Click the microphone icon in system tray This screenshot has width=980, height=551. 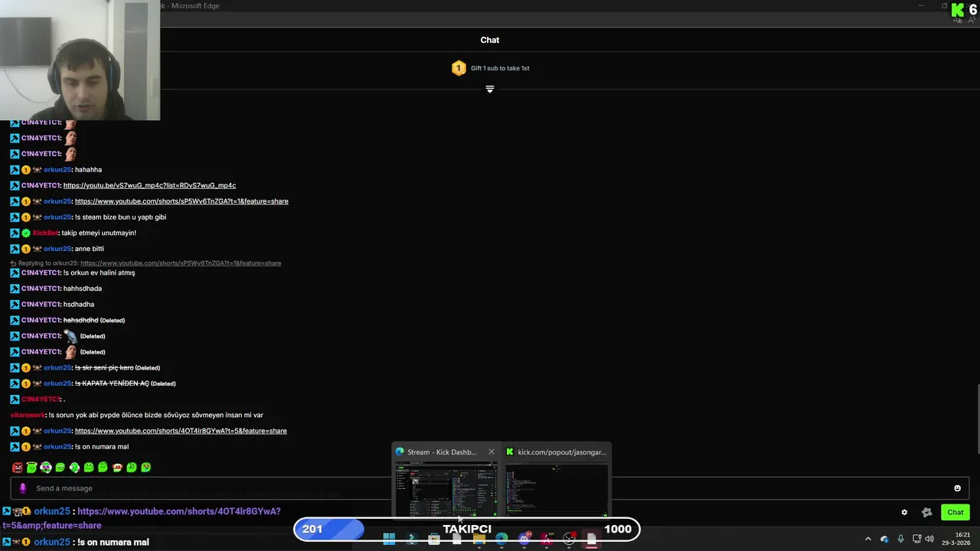pos(900,539)
